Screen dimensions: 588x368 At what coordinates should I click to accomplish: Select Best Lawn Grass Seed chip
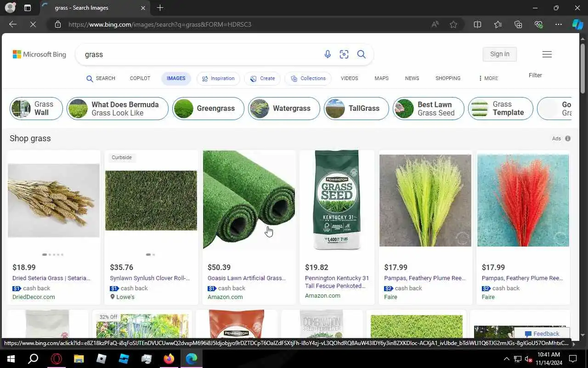point(429,109)
